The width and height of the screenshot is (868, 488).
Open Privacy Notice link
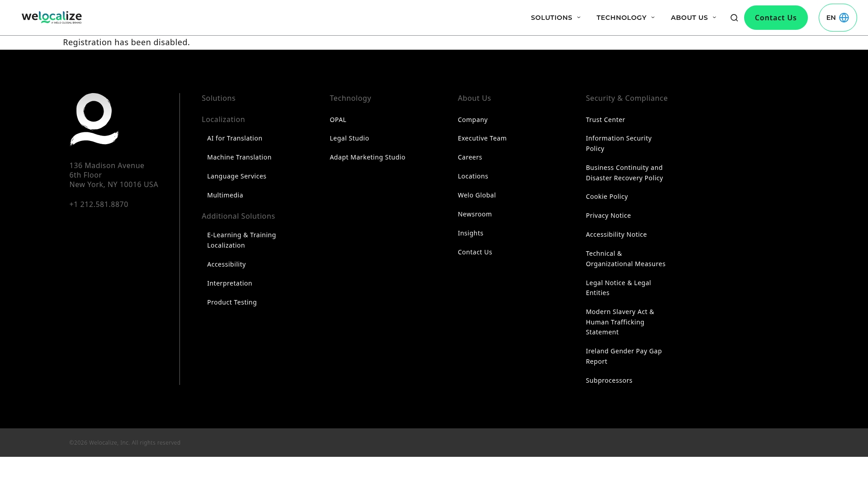tap(608, 216)
